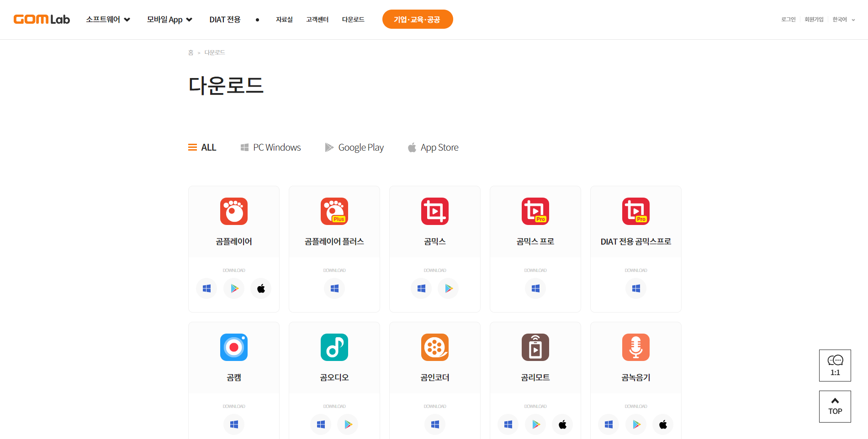
Task: Open the 고객센터 menu item
Action: pyautogui.click(x=318, y=19)
